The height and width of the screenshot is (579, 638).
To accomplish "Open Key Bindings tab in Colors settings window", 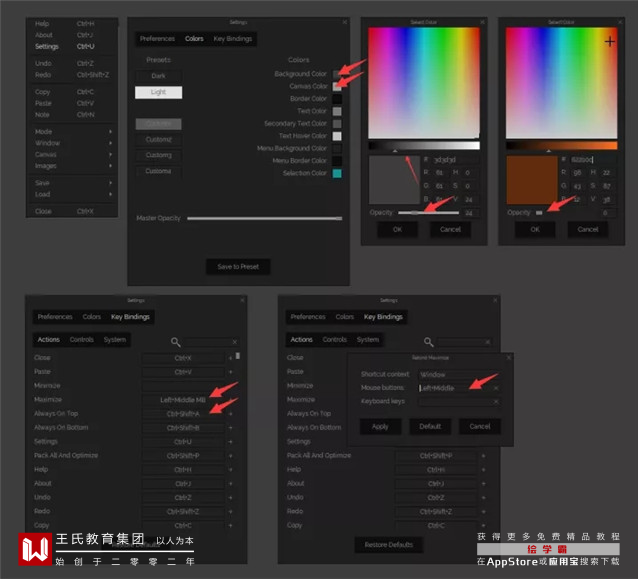I will (x=232, y=39).
